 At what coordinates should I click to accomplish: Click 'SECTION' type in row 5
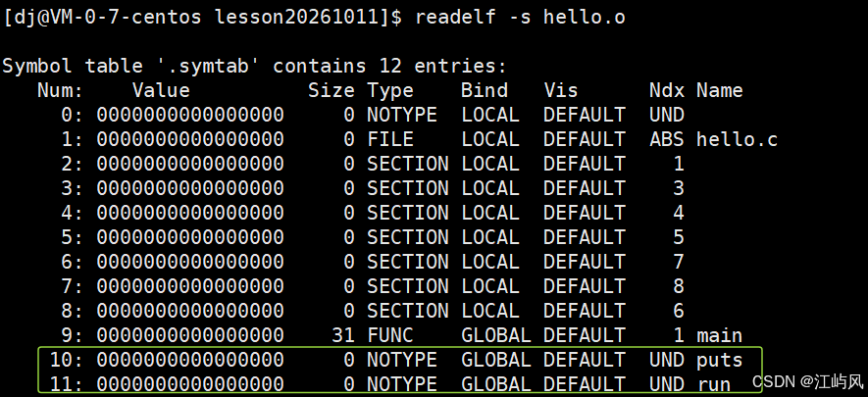408,237
